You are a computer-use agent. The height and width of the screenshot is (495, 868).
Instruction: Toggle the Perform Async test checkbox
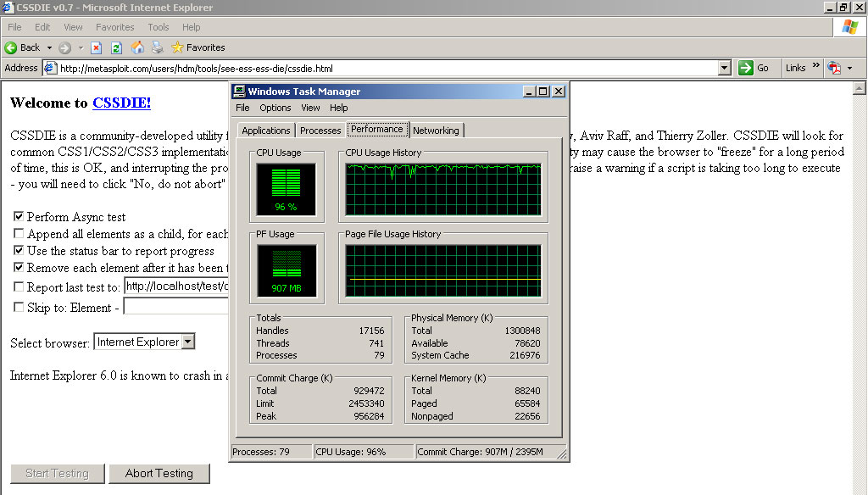(x=19, y=216)
